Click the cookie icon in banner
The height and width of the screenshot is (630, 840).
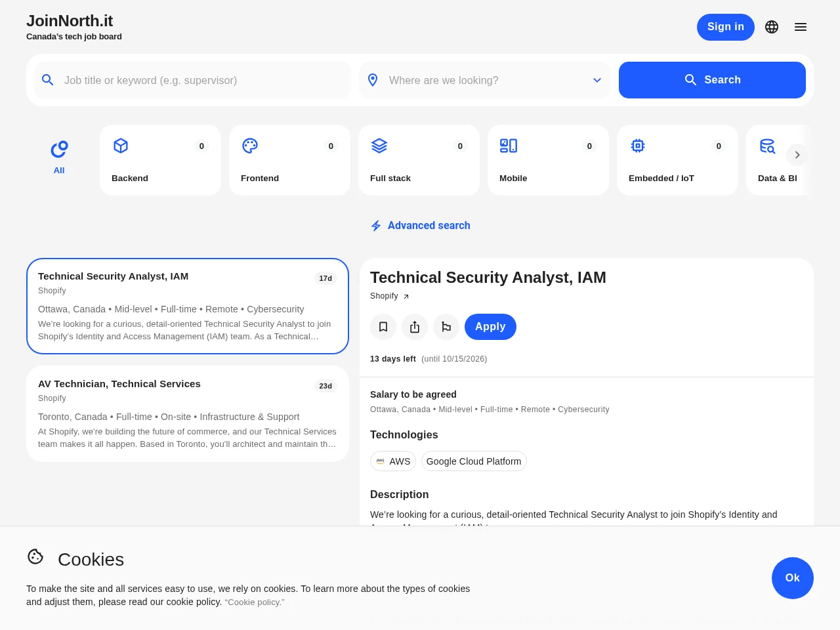[x=35, y=556]
